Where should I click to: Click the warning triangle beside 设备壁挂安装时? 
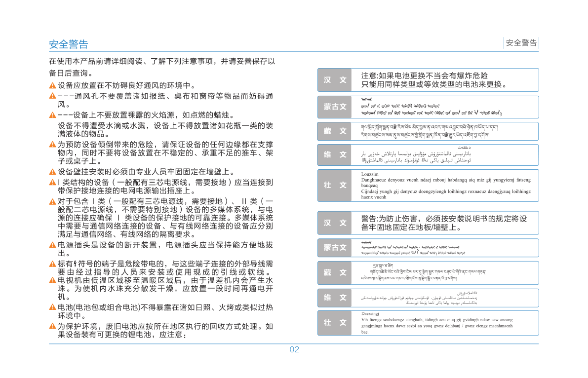tap(52, 172)
